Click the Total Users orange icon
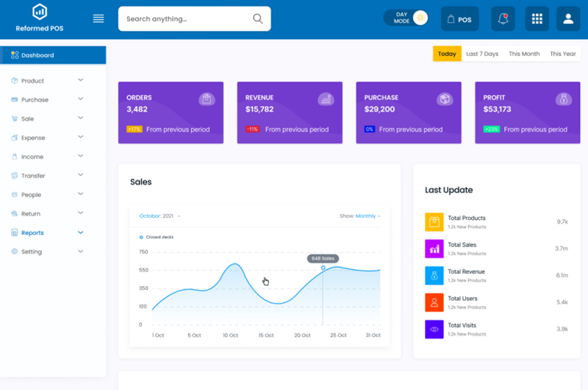The width and height of the screenshot is (588, 390). pos(434,302)
